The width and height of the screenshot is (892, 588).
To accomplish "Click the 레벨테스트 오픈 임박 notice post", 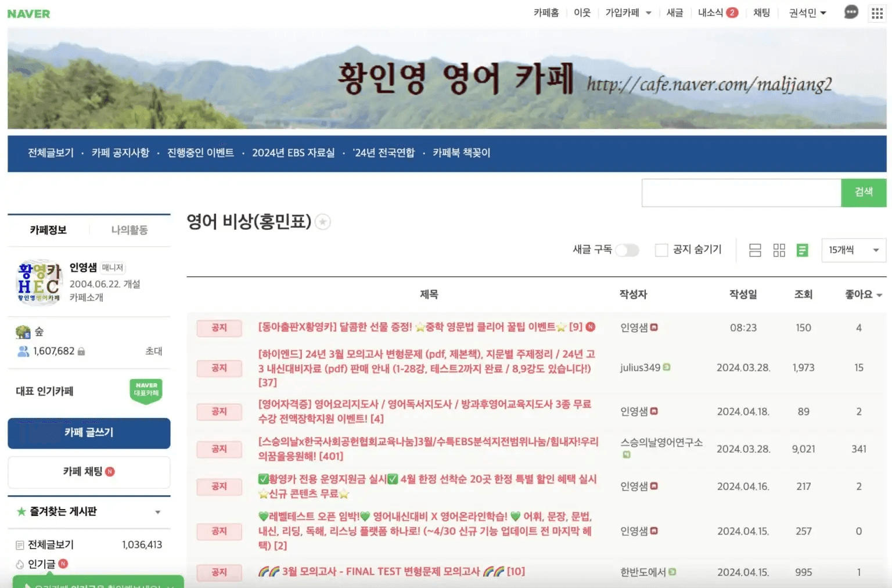I will [x=425, y=531].
